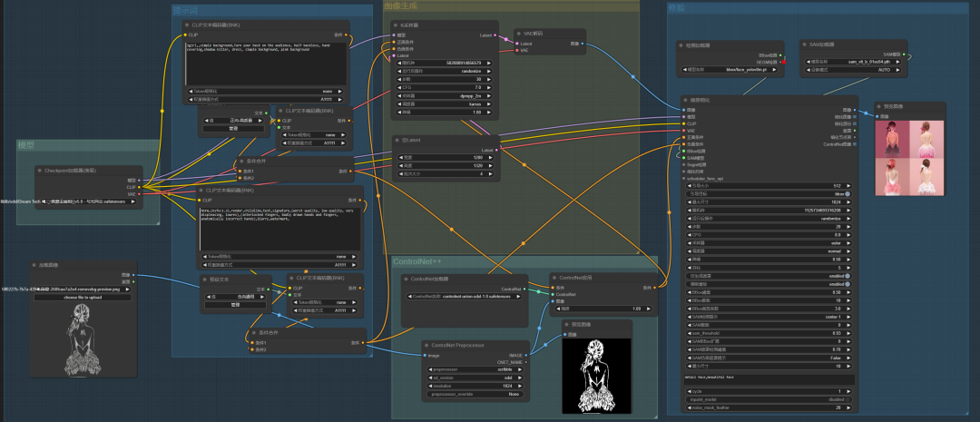This screenshot has height=422, width=980.
Task: Decrease 空Latent 批次大小 with its left arrow
Action: [x=400, y=174]
